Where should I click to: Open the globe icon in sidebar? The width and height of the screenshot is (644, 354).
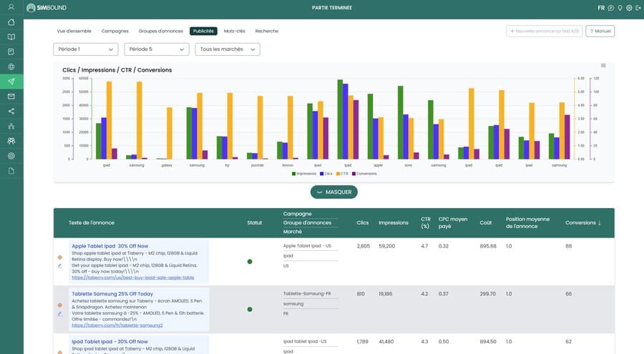(11, 67)
